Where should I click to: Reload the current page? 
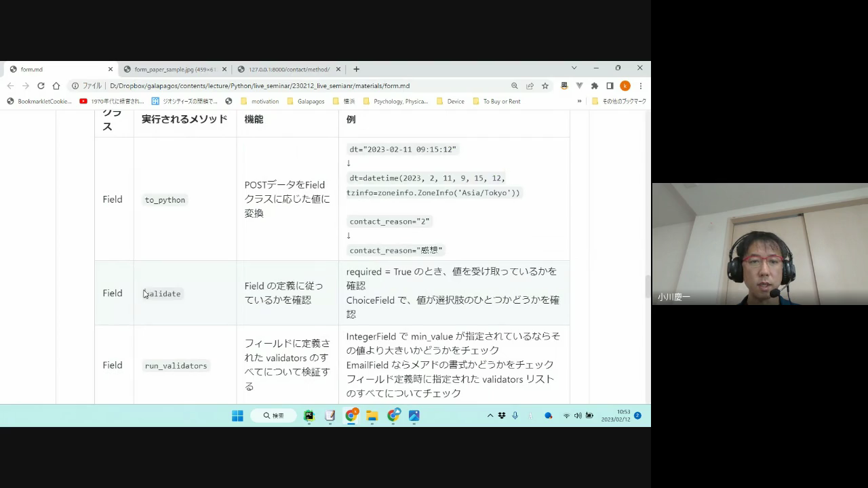pyautogui.click(x=41, y=86)
